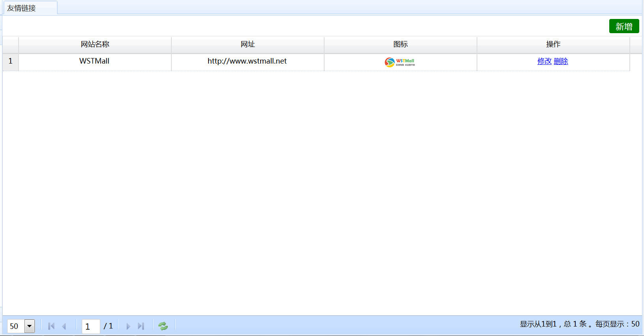Click the WSTMall logo thumbnail

(x=400, y=62)
